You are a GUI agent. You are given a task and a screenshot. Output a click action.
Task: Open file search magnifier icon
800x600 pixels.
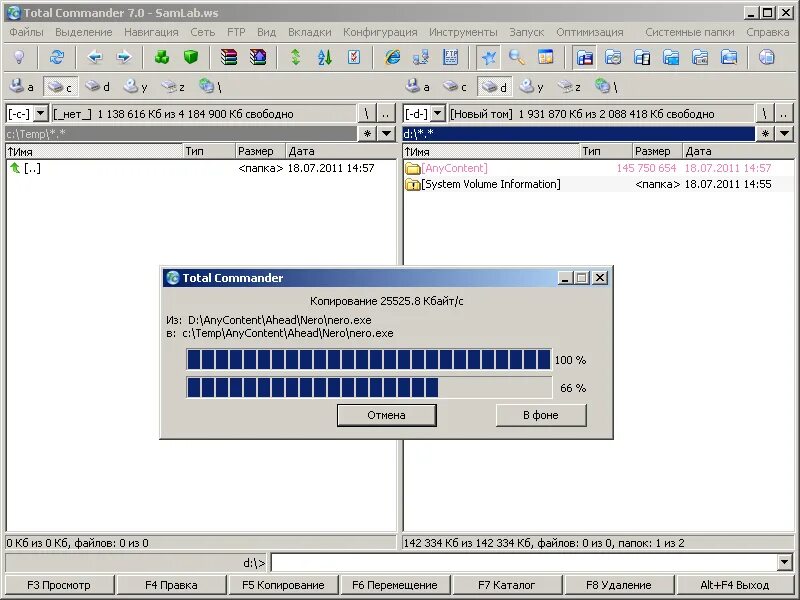tap(517, 57)
